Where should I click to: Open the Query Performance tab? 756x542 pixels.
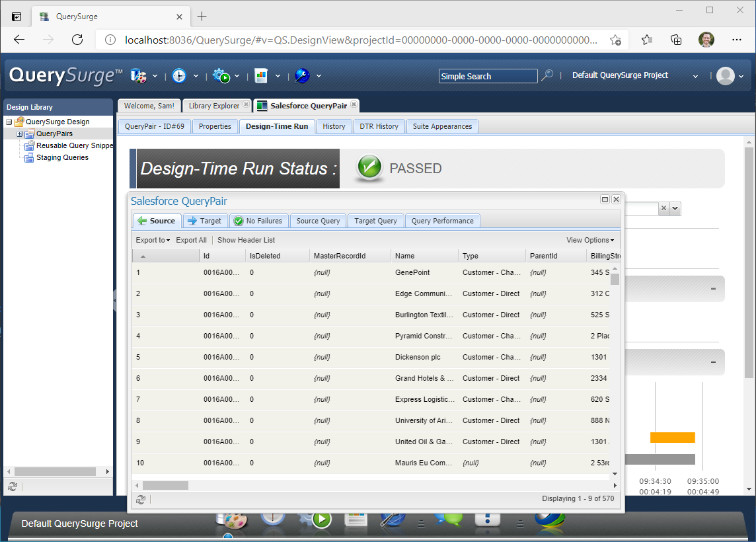click(442, 221)
